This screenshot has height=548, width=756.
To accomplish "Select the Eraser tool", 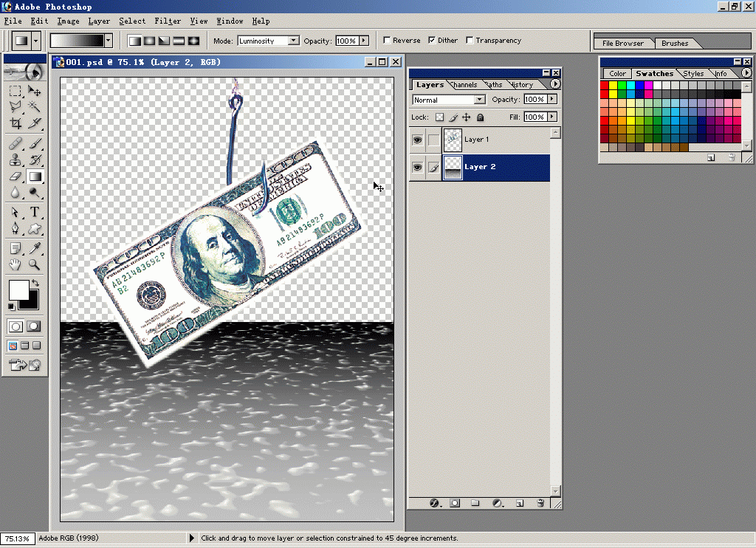I will (x=16, y=177).
